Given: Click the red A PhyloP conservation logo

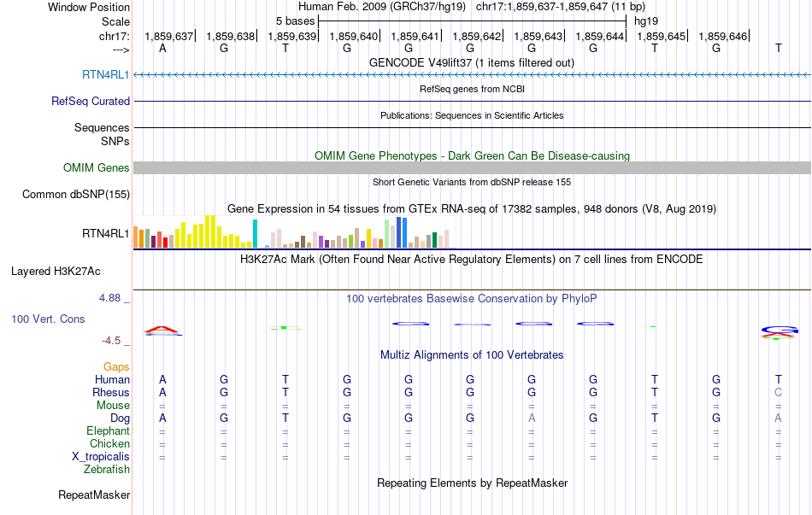Looking at the screenshot, I should [x=162, y=330].
